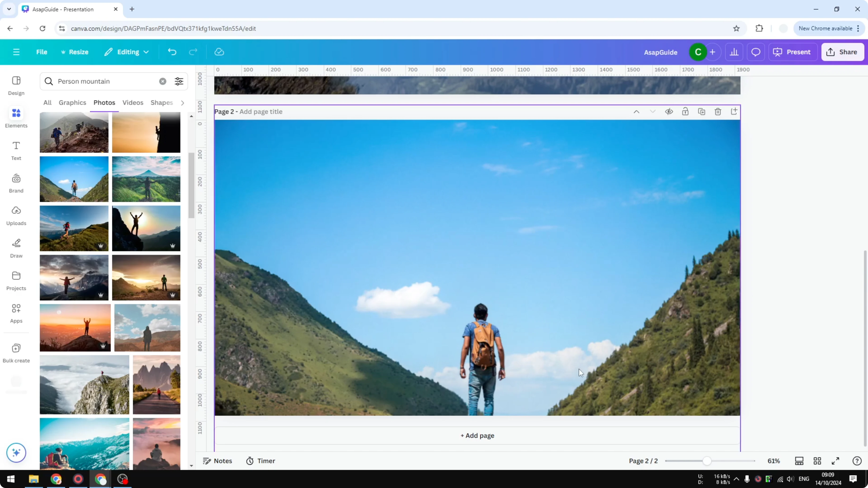Select the sunset climber photo thumbnail
The image size is (868, 488).
pyautogui.click(x=146, y=132)
